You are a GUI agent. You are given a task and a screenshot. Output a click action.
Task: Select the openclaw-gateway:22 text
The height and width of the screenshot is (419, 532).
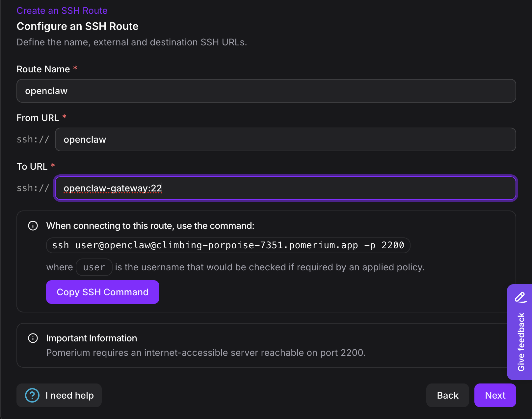[113, 188]
